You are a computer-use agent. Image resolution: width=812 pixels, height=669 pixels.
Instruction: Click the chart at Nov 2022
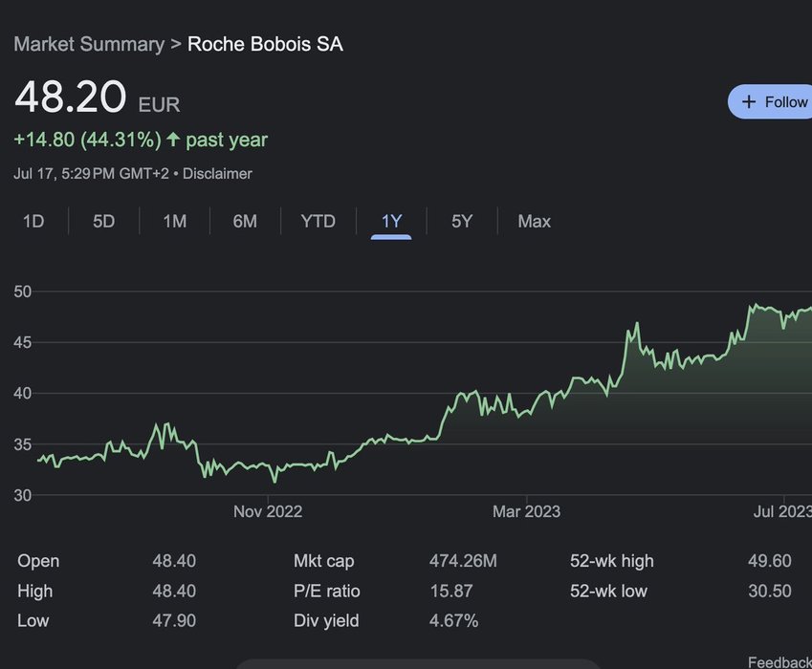pos(268,469)
